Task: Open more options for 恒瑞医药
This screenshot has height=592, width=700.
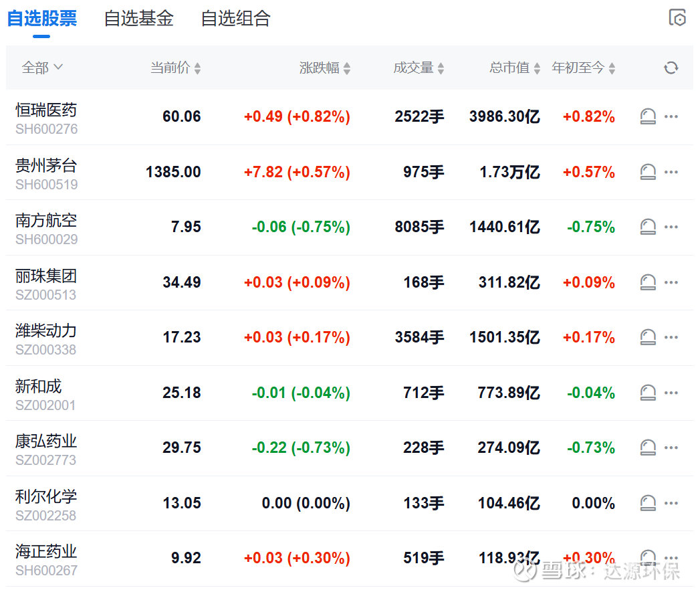Action: [671, 116]
